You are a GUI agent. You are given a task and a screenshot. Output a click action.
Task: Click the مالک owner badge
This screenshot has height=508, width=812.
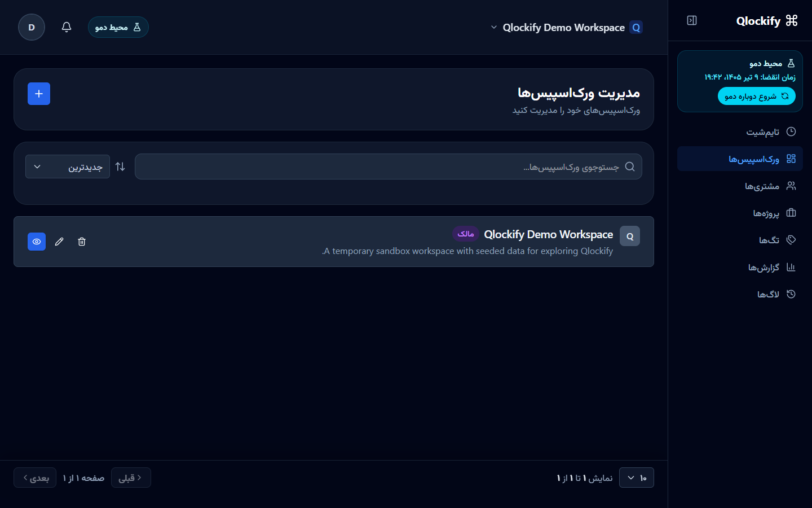[466, 234]
